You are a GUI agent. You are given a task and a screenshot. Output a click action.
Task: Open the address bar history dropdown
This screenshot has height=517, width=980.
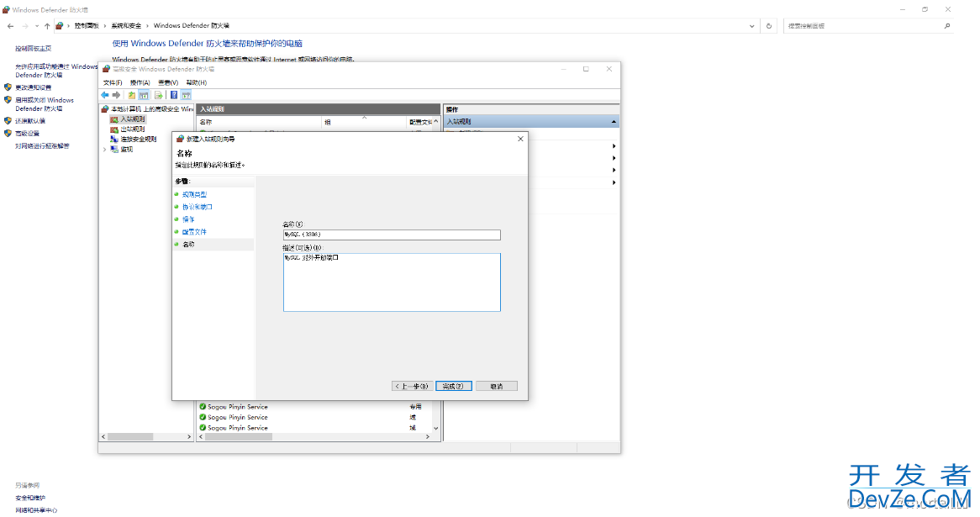[x=751, y=25]
